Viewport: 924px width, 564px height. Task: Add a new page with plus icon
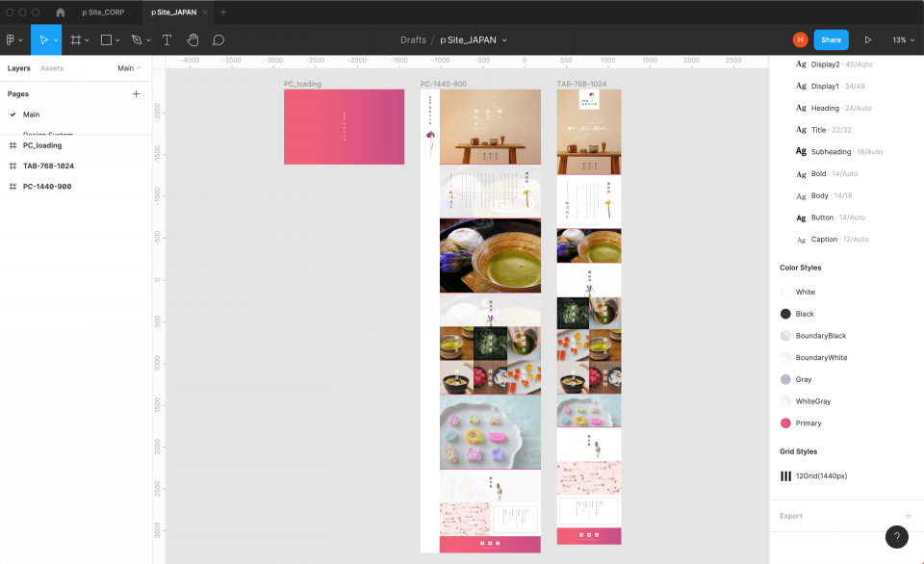click(136, 93)
